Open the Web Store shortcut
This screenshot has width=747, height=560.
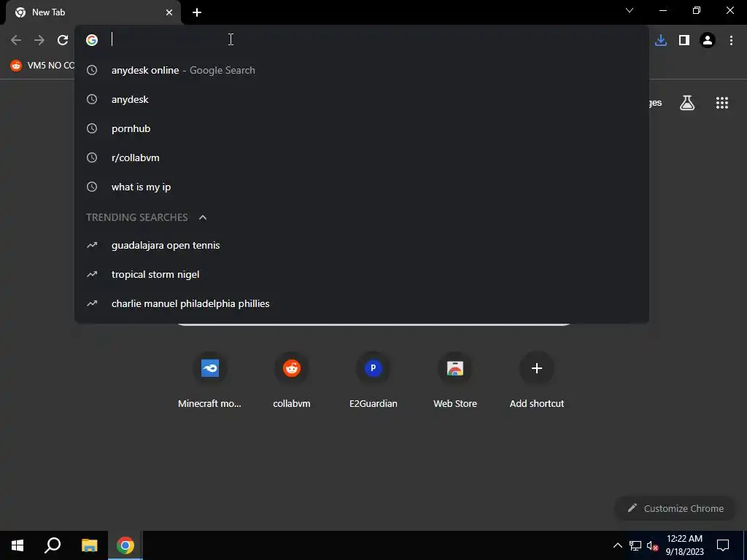[x=455, y=380]
